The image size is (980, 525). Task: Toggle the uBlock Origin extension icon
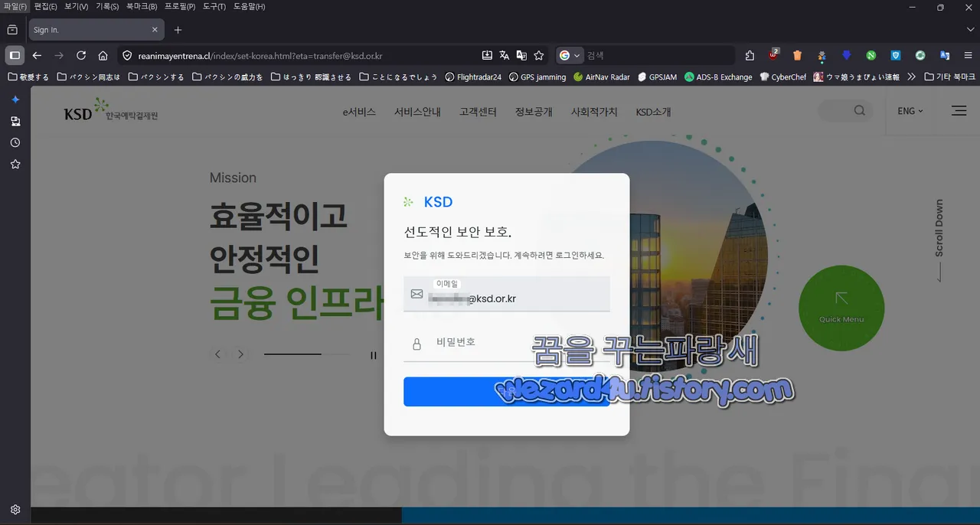(x=773, y=55)
